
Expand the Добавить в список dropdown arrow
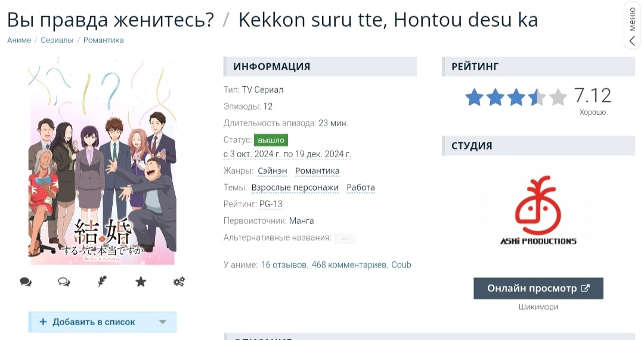pyautogui.click(x=163, y=322)
